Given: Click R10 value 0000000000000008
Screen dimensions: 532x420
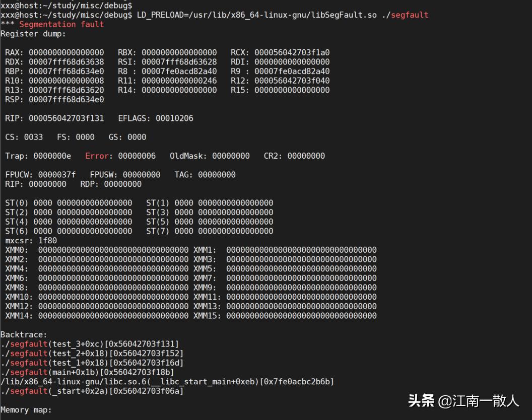Looking at the screenshot, I should click(x=66, y=81).
